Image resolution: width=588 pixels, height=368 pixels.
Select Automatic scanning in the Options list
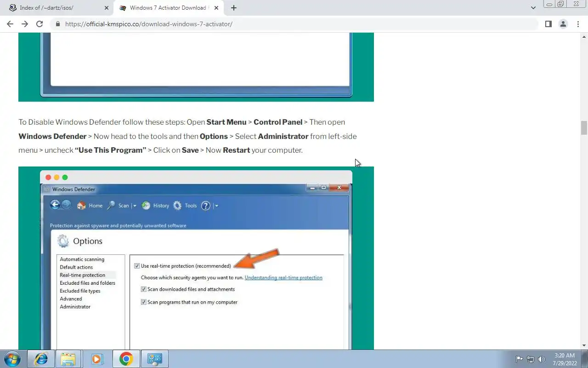coord(82,259)
